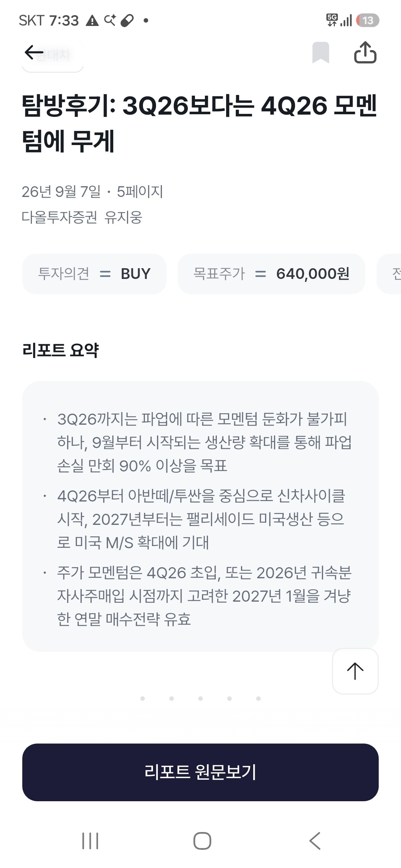Tap the warning triangle status icon
The image size is (401, 868).
coord(92,20)
